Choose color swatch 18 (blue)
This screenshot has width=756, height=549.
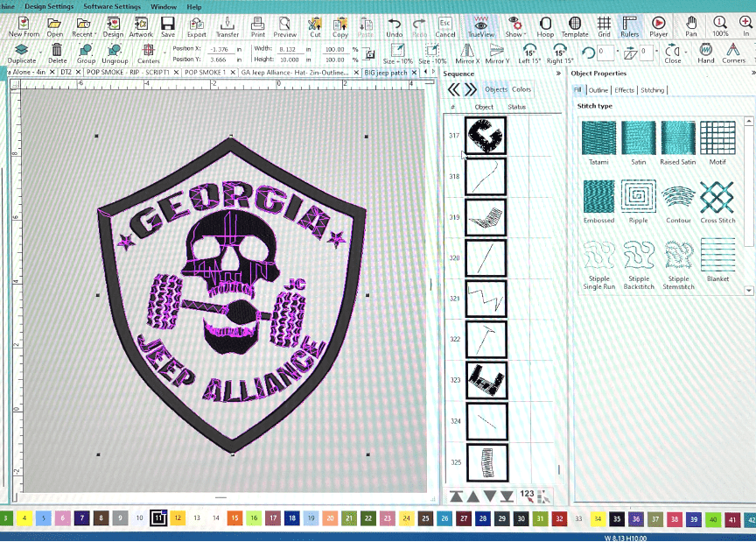coord(292,518)
